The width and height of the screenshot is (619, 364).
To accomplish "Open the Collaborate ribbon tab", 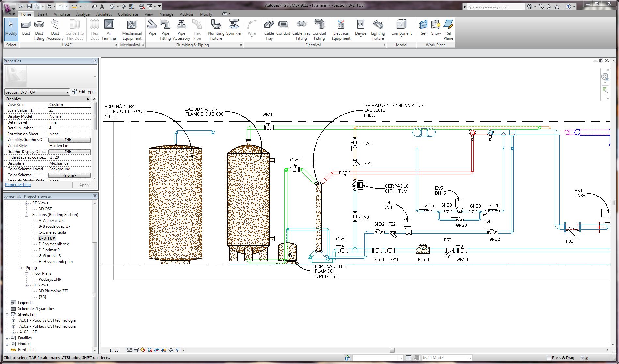I will click(x=128, y=14).
